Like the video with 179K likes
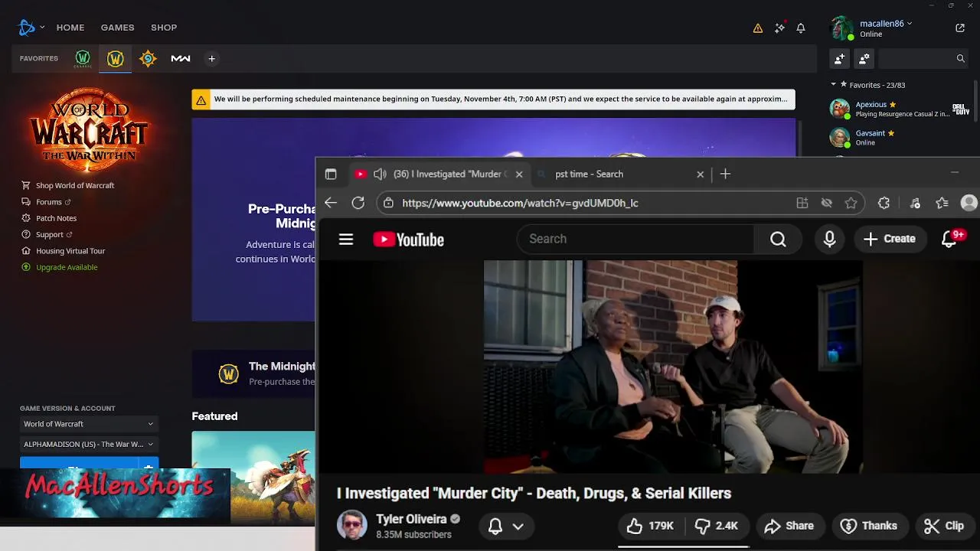Image resolution: width=980 pixels, height=551 pixels. point(650,526)
